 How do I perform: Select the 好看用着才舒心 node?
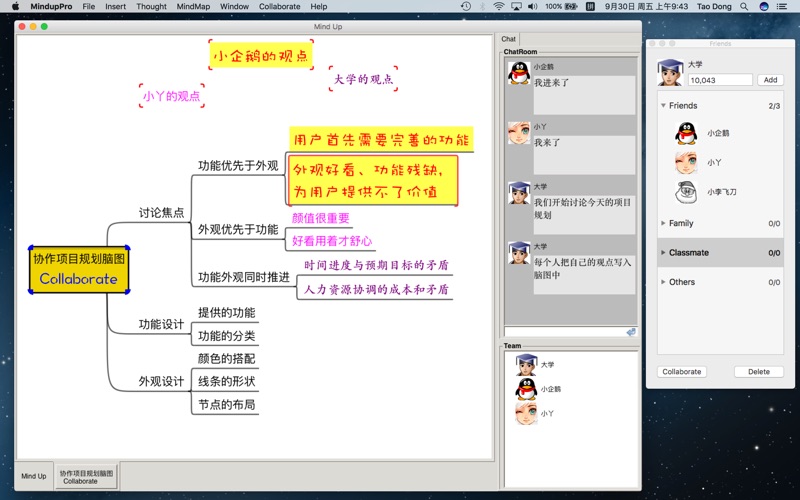click(x=332, y=241)
